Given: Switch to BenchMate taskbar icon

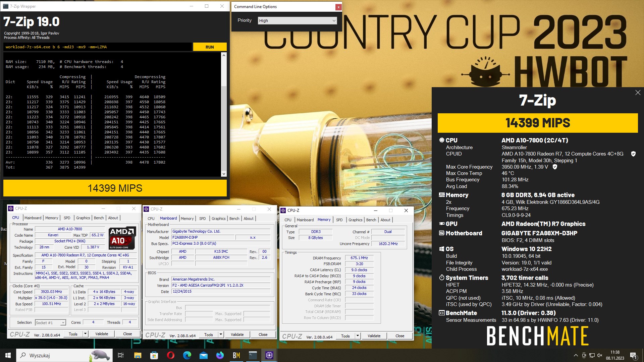Looking at the screenshot, I should click(x=236, y=355).
